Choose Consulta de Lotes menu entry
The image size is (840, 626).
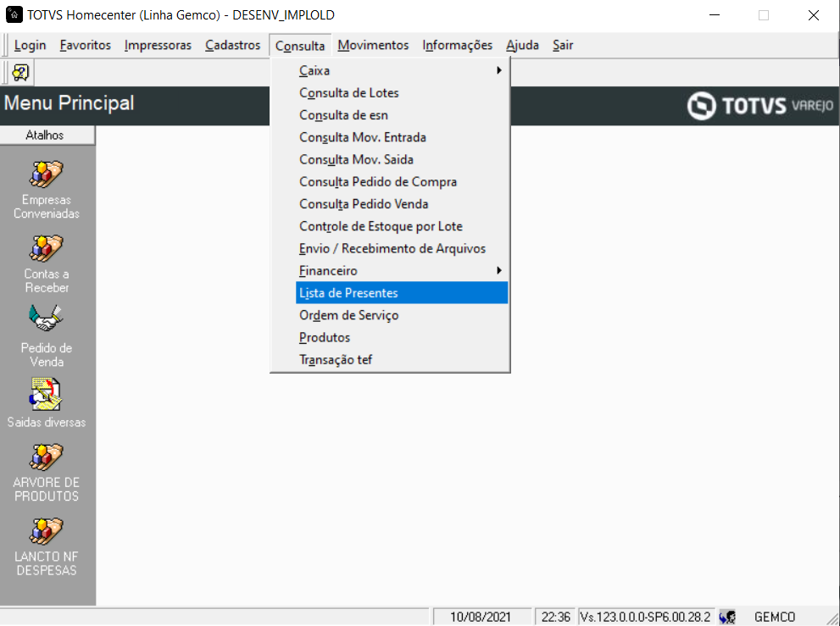coord(402,92)
